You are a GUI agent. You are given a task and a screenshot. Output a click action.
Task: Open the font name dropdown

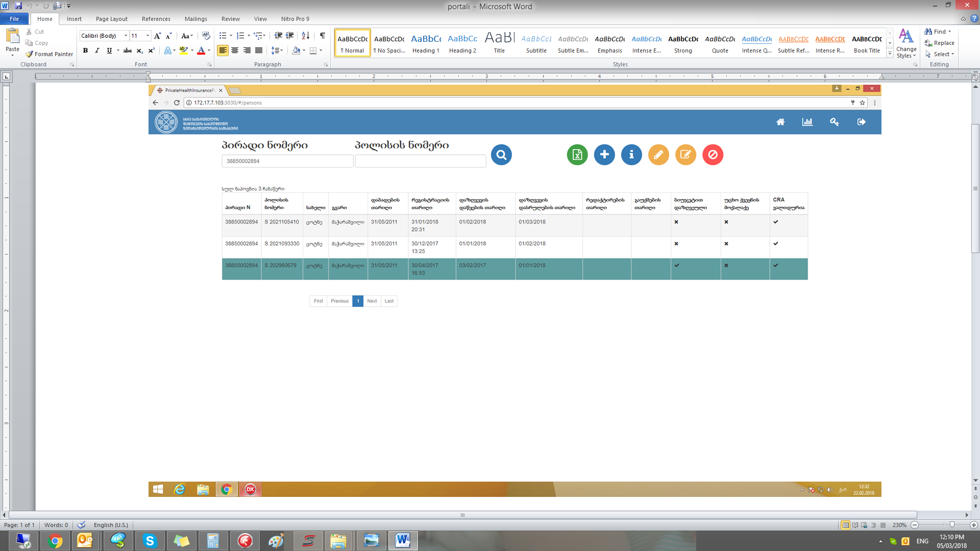tap(126, 36)
